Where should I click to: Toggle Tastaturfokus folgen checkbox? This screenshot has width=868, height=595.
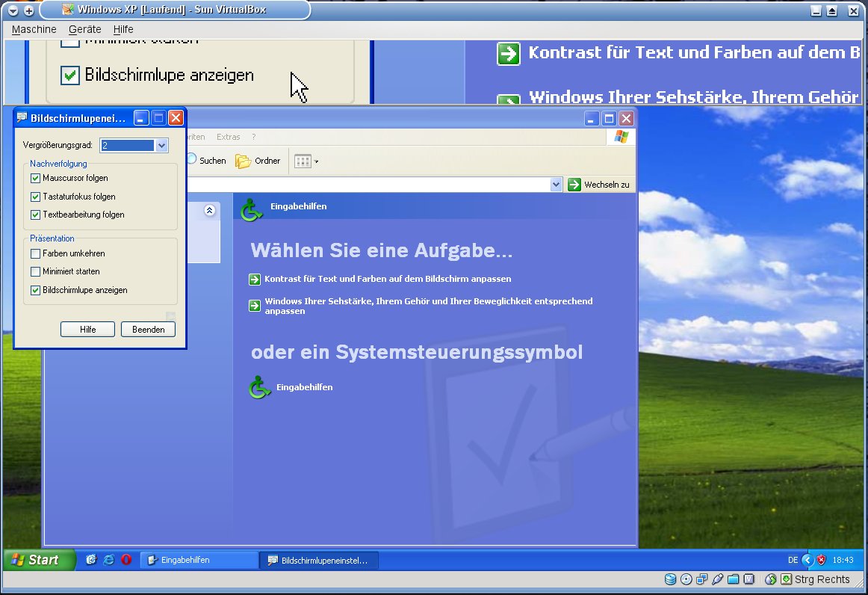[x=35, y=197]
